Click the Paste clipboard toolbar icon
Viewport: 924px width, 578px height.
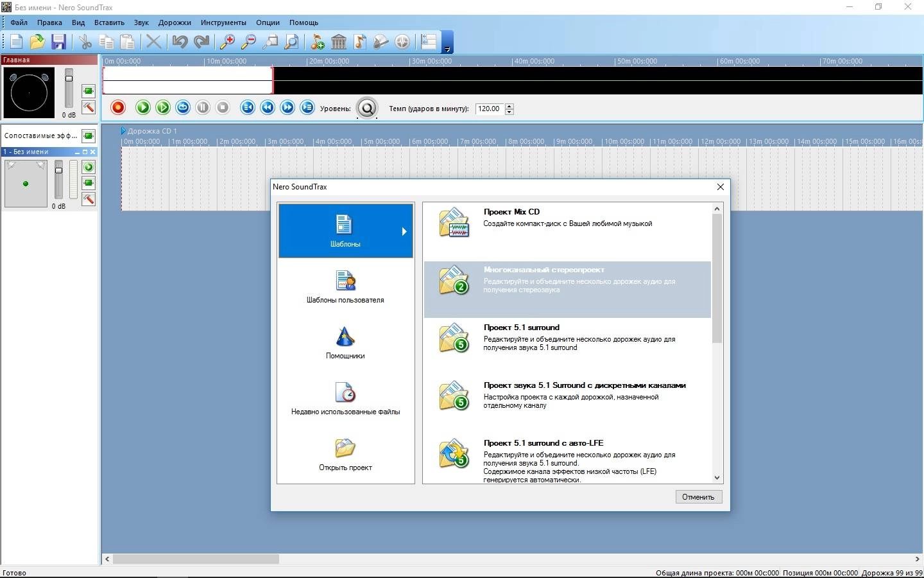pyautogui.click(x=128, y=42)
